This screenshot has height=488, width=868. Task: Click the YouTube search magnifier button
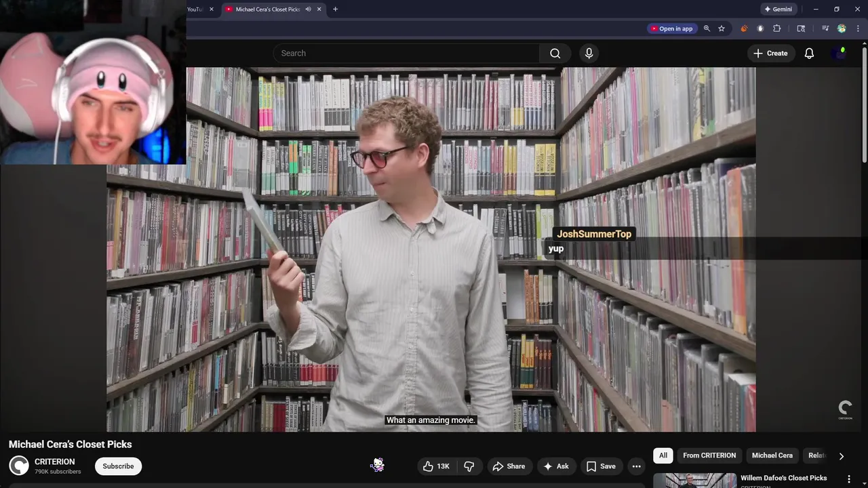pyautogui.click(x=555, y=54)
